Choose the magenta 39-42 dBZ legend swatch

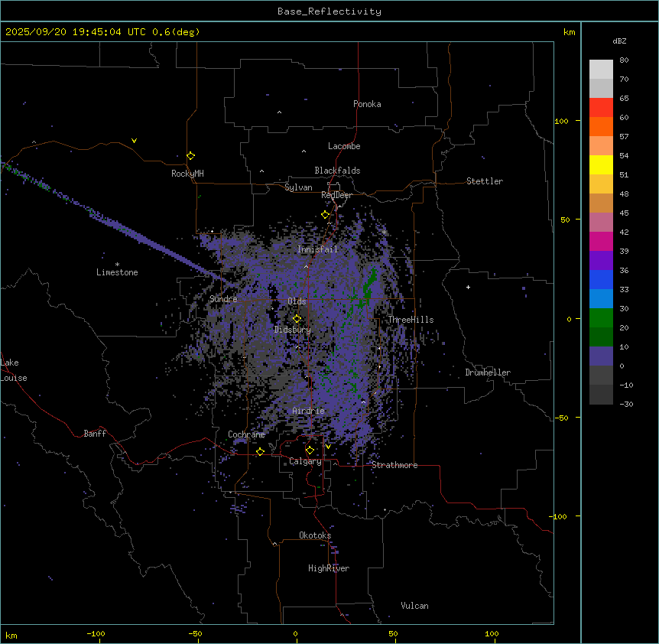tap(601, 242)
